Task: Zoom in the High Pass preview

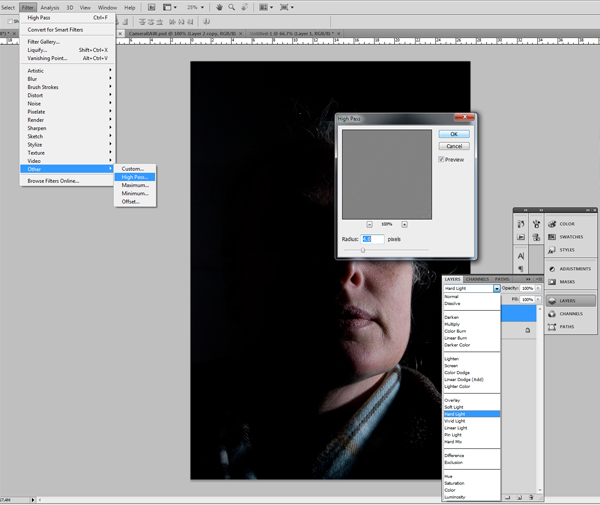Action: tap(404, 225)
